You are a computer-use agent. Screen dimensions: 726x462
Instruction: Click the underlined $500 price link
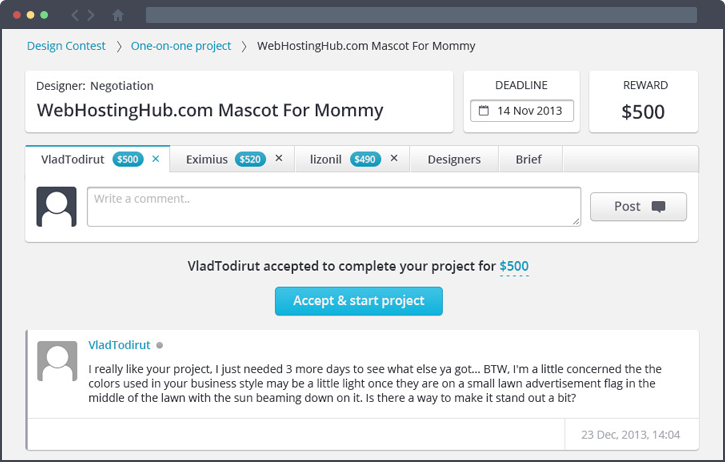point(514,266)
